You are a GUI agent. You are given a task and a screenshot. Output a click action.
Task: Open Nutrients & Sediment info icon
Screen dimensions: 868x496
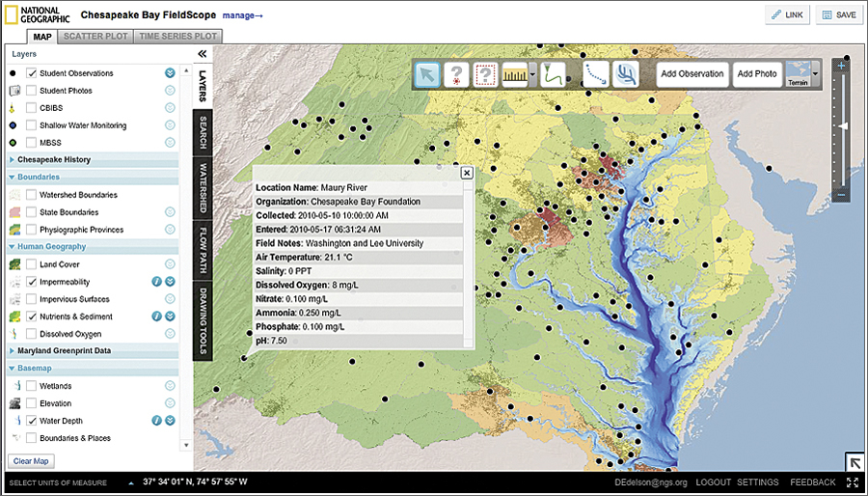click(x=156, y=317)
